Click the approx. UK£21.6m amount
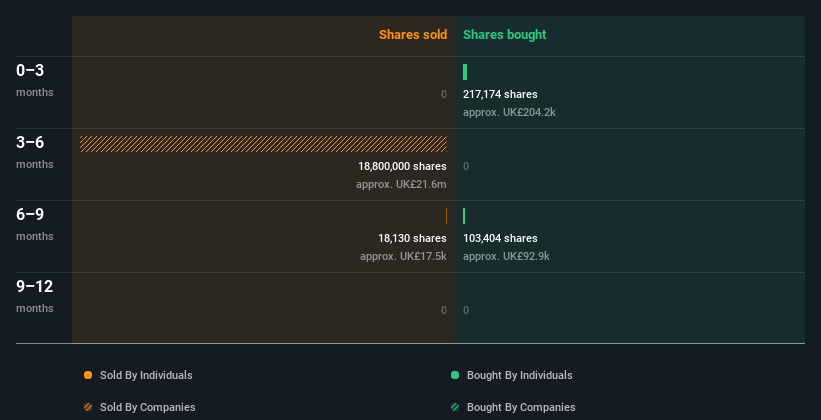Screen dimensions: 821x420 pyautogui.click(x=401, y=185)
